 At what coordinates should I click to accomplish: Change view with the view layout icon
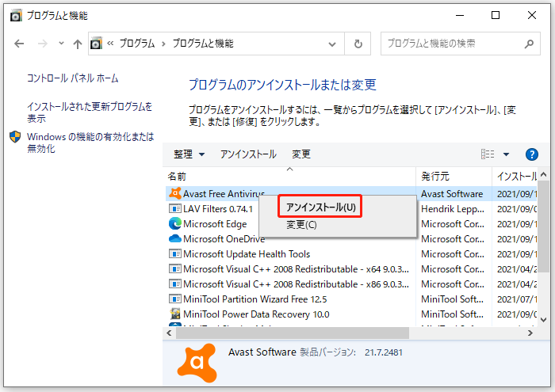[488, 154]
